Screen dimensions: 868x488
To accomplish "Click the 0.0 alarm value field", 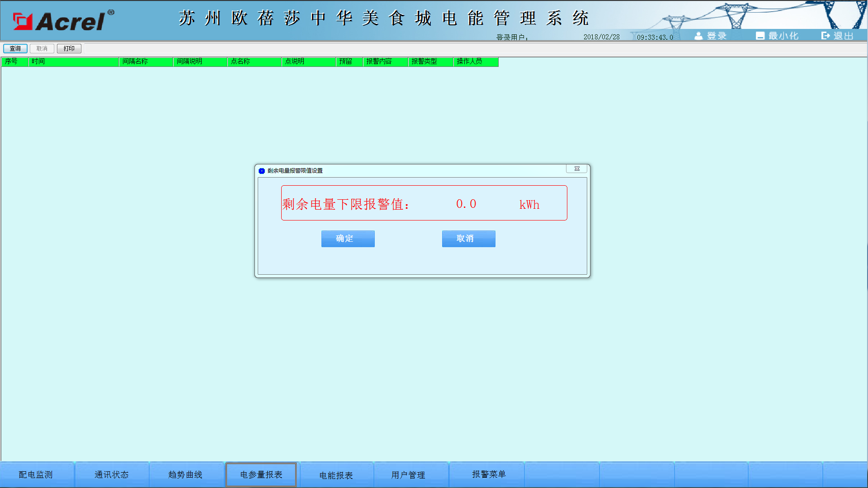I will coord(466,204).
